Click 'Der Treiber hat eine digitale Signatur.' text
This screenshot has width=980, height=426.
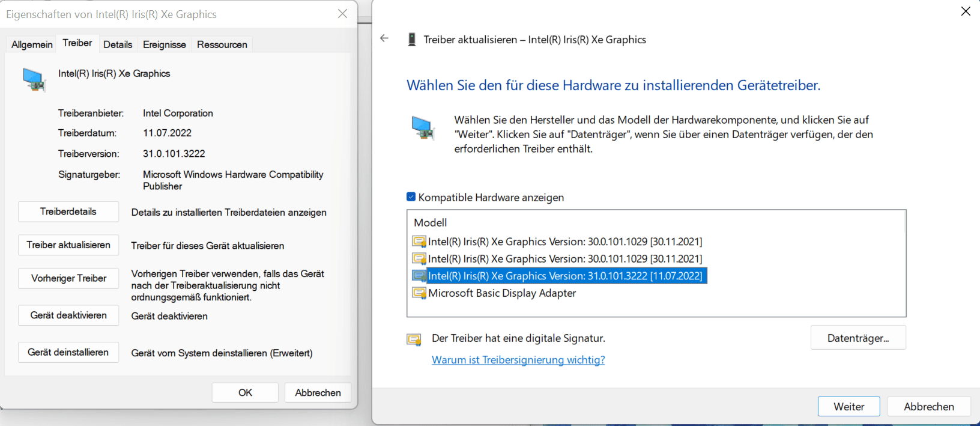click(x=518, y=338)
